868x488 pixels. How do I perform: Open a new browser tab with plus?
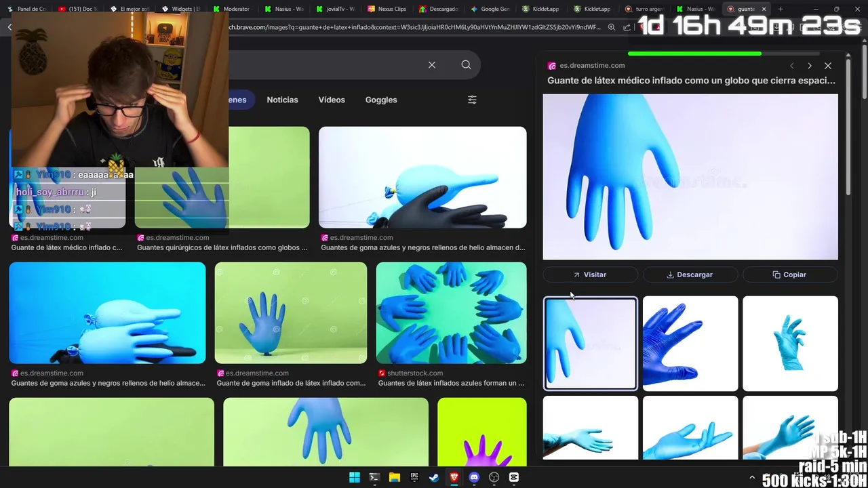pyautogui.click(x=781, y=9)
